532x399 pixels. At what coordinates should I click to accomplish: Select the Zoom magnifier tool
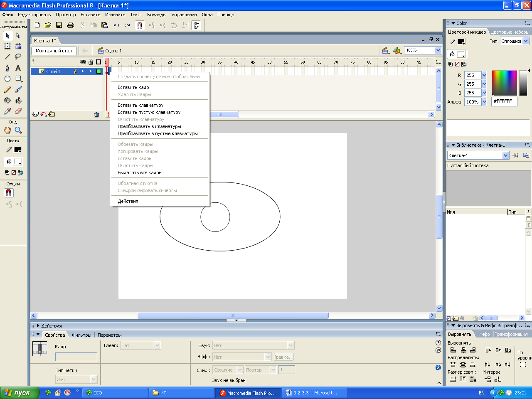click(x=18, y=130)
